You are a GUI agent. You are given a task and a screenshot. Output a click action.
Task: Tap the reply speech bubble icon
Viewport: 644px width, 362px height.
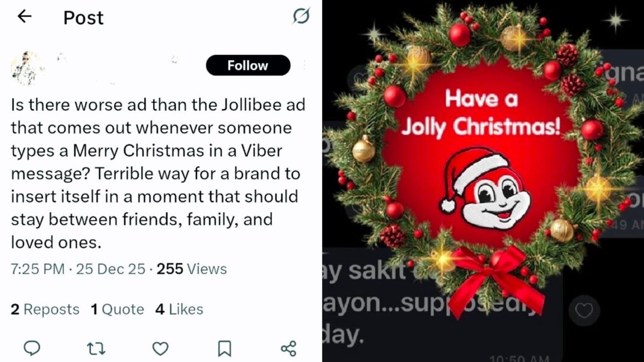pyautogui.click(x=31, y=348)
